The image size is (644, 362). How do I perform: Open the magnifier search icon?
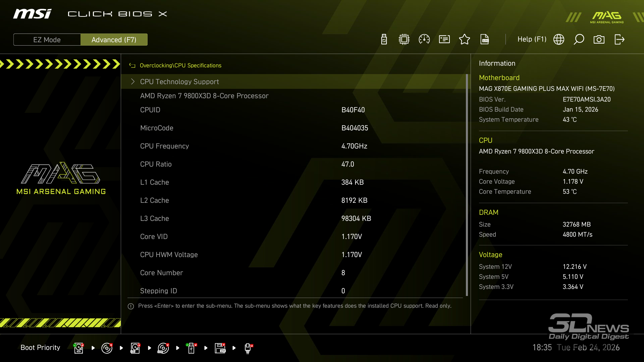point(579,40)
